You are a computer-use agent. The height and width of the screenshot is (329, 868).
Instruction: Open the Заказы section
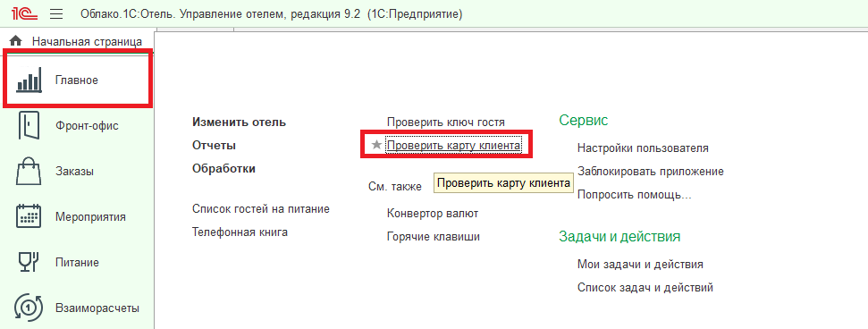tap(77, 171)
